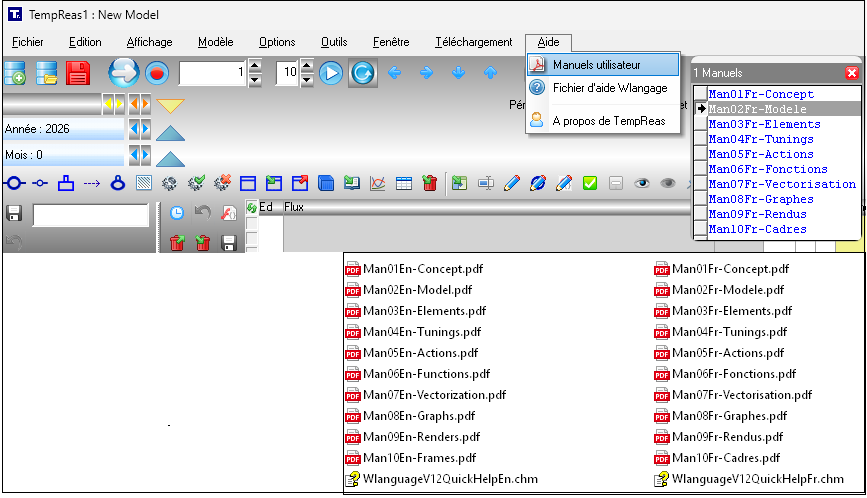Click the empty blue frame window icon

click(x=248, y=183)
